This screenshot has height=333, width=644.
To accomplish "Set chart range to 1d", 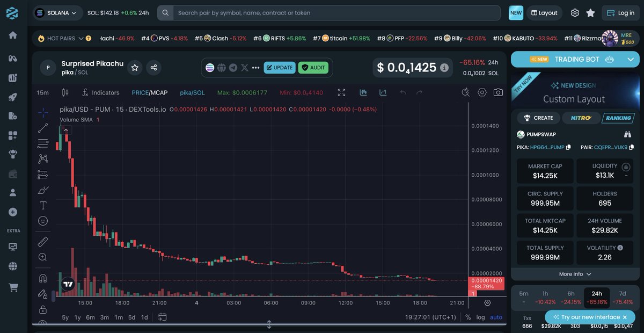I will [144, 317].
